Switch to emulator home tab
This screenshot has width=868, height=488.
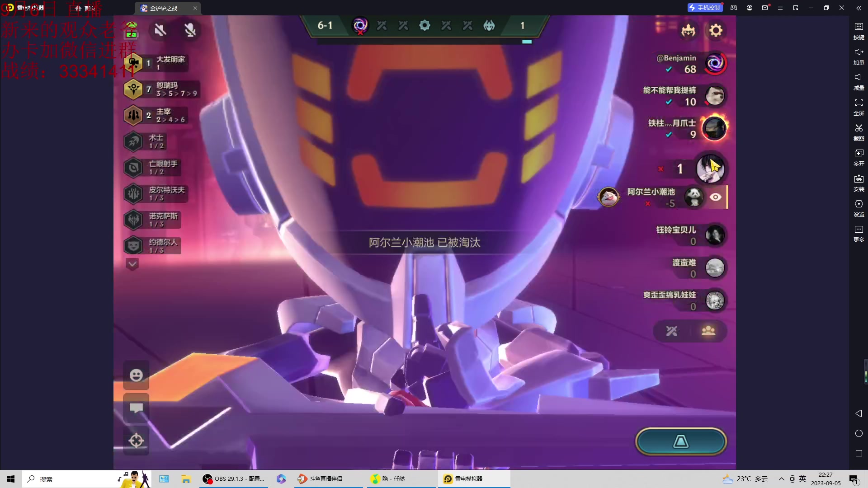86,8
